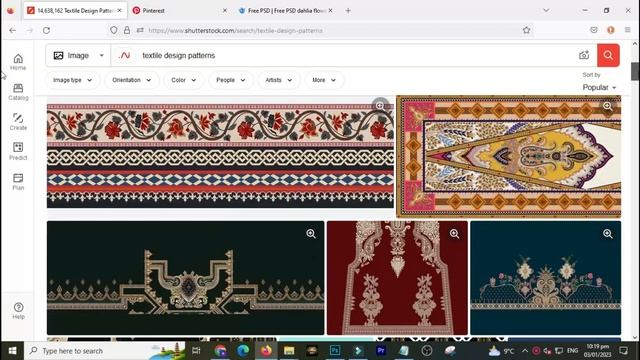The image size is (640, 360).
Task: Click the page vertical scrollbar thumb
Action: [635, 71]
